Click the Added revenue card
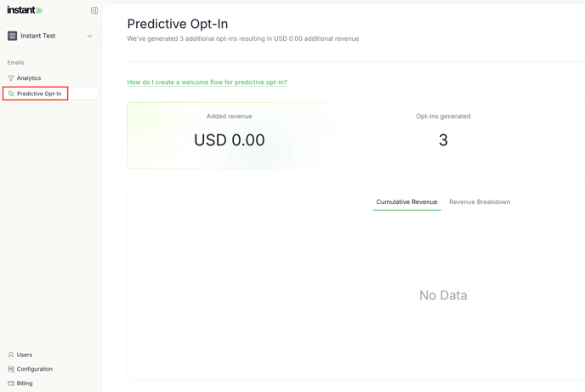This screenshot has height=392, width=585. click(229, 135)
